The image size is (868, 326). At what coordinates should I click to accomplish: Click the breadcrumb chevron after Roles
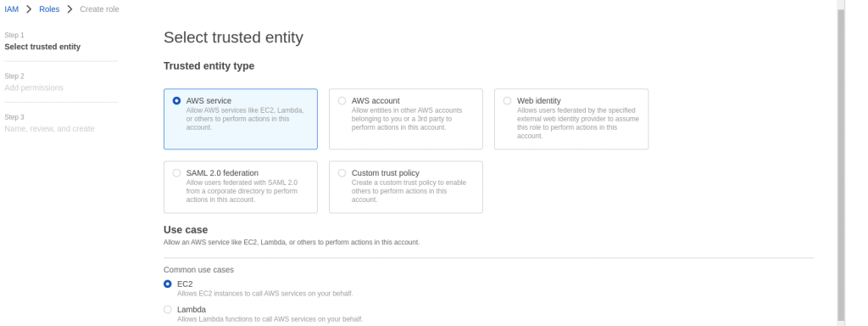click(70, 9)
